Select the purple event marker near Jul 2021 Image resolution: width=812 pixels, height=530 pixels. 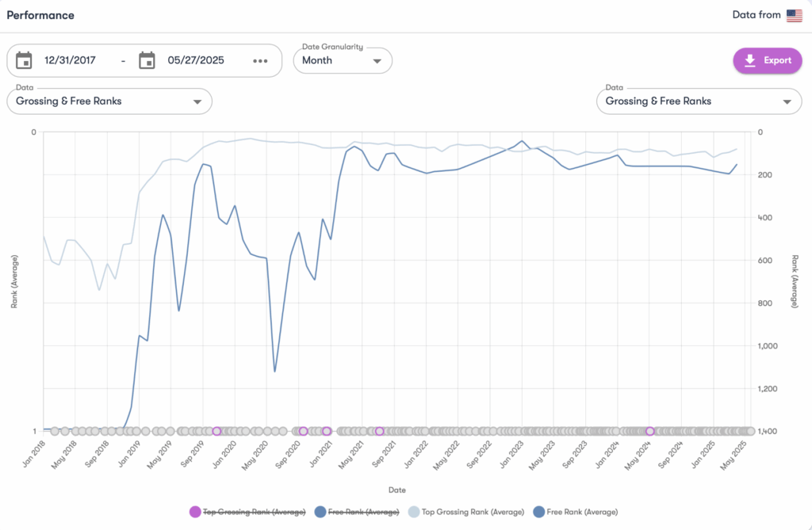(380, 431)
